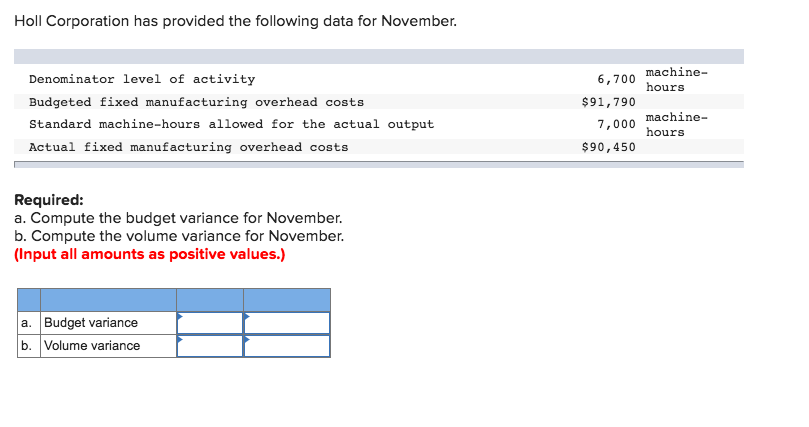Select the 'Budget variance' row label

[91, 323]
